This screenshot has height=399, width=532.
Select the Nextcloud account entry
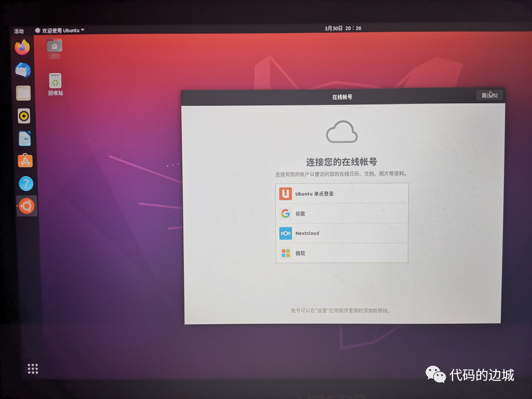point(343,233)
